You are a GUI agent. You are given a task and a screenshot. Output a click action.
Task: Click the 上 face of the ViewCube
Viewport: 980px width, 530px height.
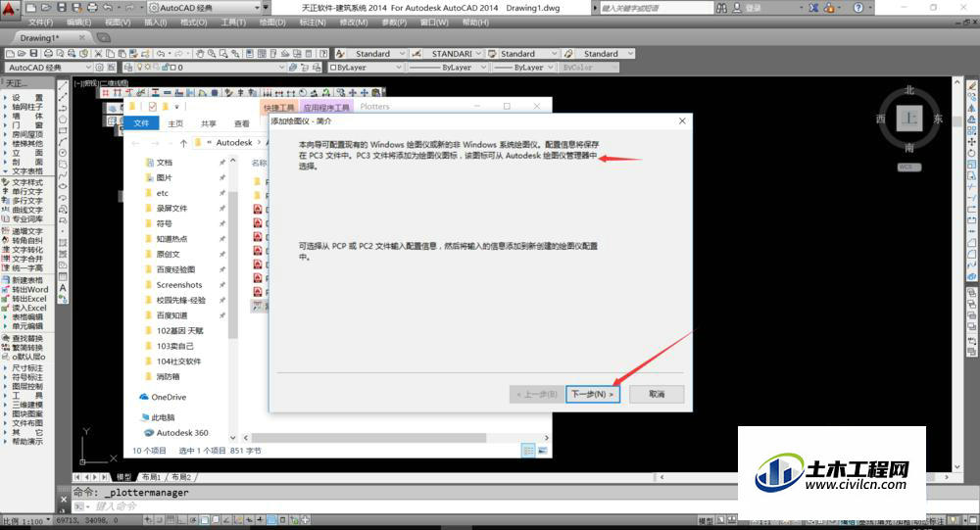point(909,119)
